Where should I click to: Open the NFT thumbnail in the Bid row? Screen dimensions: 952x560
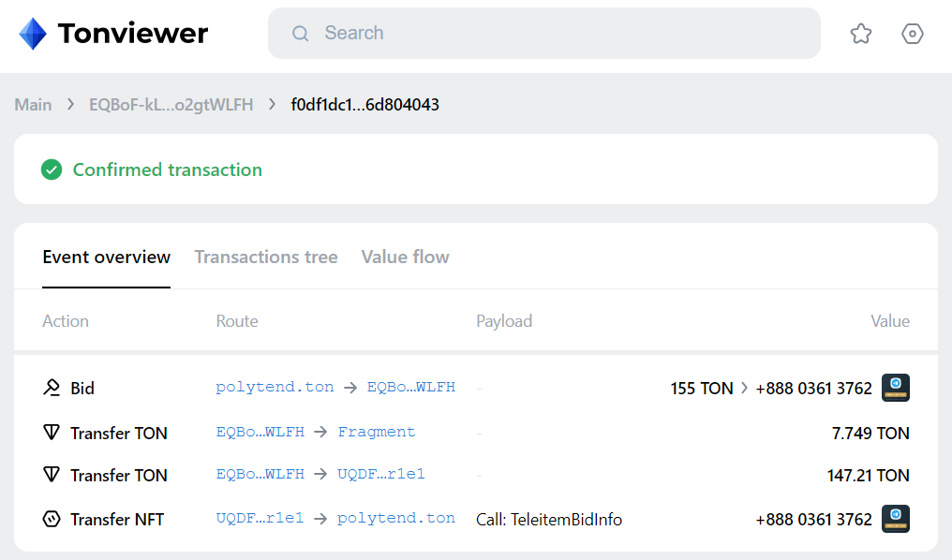(896, 388)
